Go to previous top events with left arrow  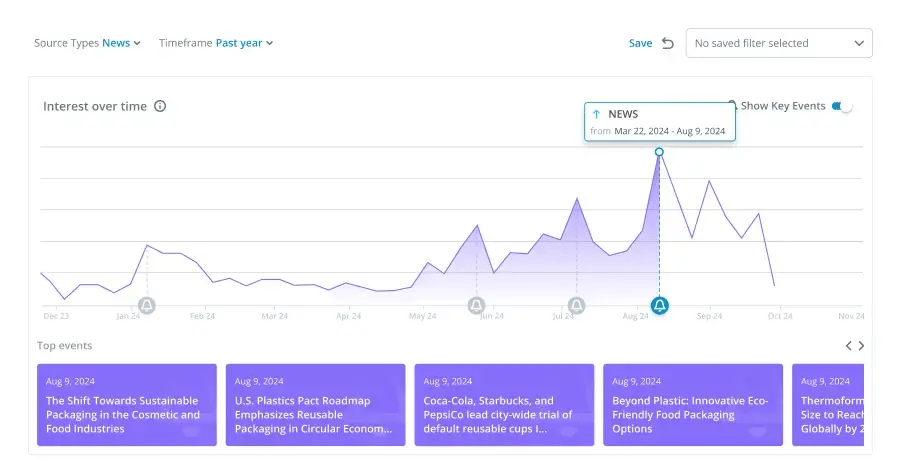click(849, 346)
